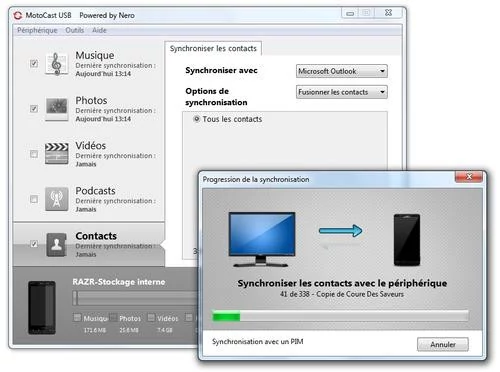Image resolution: width=500 pixels, height=372 pixels.
Task: Select the Photos category icon
Action: 57,109
